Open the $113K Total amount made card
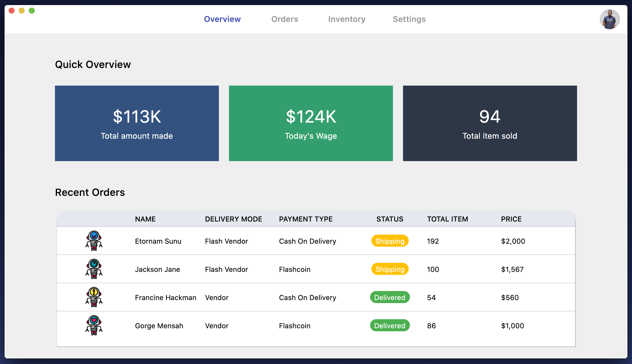The width and height of the screenshot is (632, 364). [x=137, y=123]
